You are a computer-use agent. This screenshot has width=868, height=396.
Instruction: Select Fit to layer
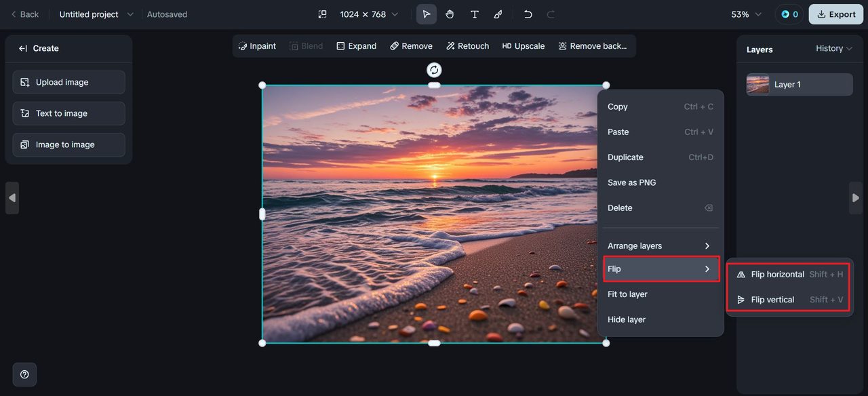coord(660,294)
